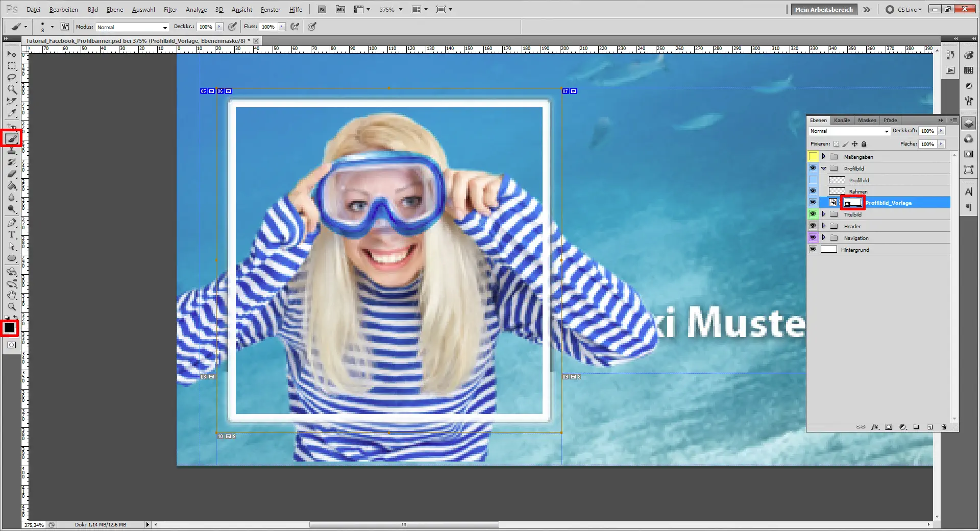Viewport: 980px width, 531px height.
Task: Select the Clone Stamp tool
Action: tap(11, 150)
